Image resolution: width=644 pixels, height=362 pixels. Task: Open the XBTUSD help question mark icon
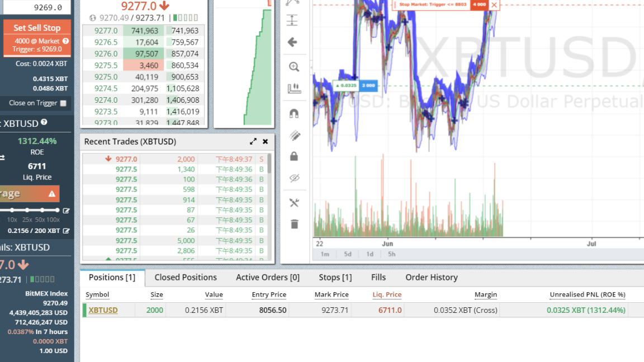[44, 122]
